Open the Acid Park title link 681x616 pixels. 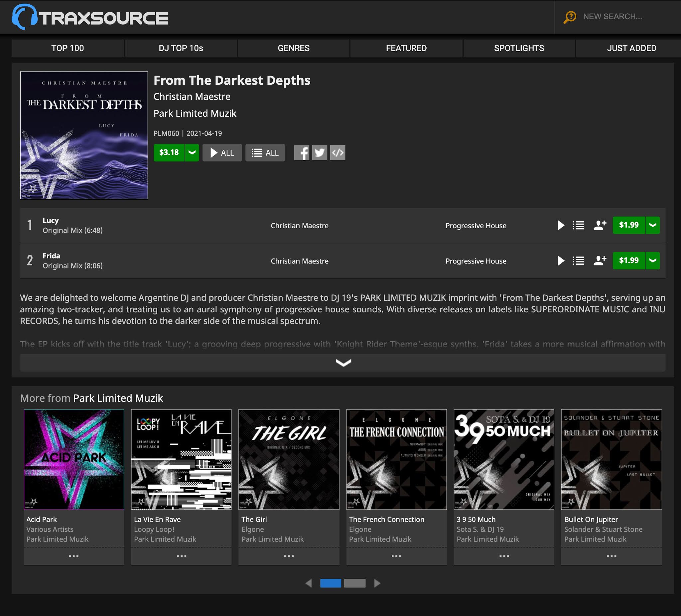tap(42, 519)
